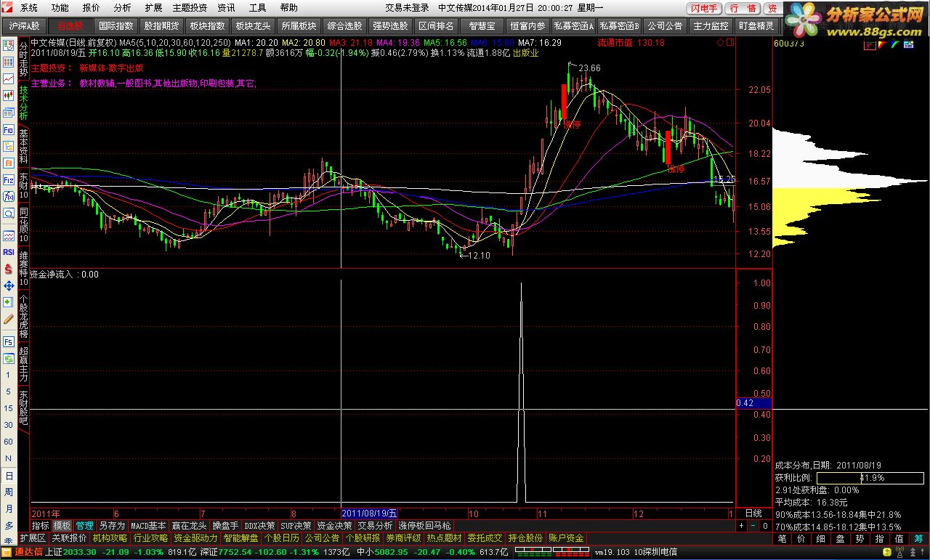
Task: Click the plus zoom-in button
Action: 742,525
